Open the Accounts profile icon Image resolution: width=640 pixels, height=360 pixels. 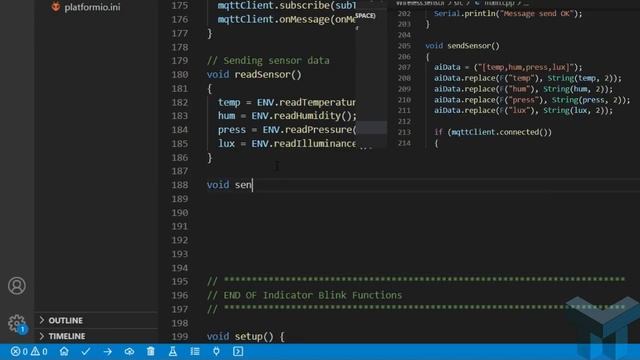point(17,286)
